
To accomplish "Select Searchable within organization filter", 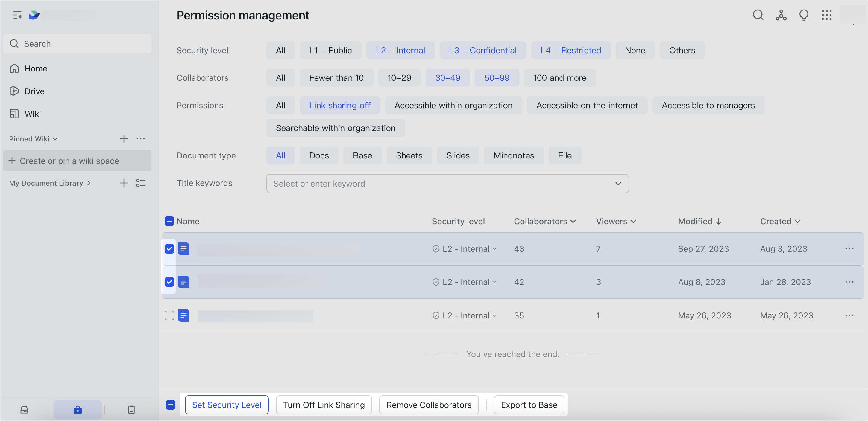I will pyautogui.click(x=336, y=128).
